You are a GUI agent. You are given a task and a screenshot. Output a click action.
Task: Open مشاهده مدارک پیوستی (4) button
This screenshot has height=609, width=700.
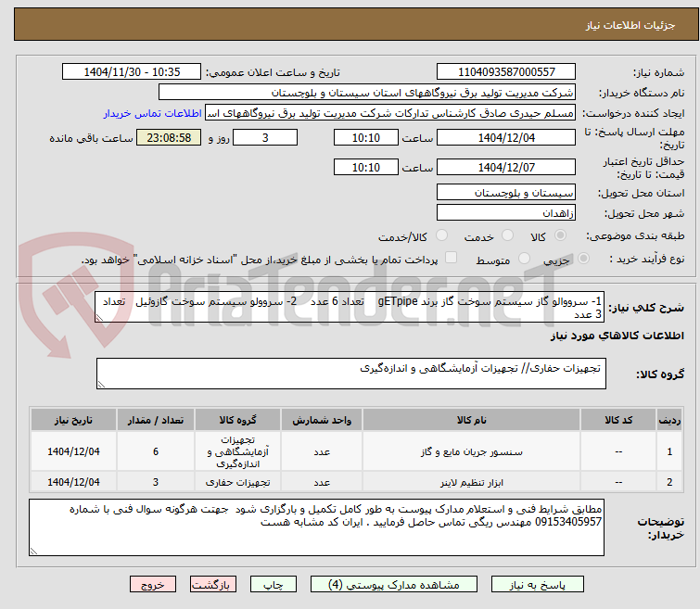pyautogui.click(x=394, y=585)
